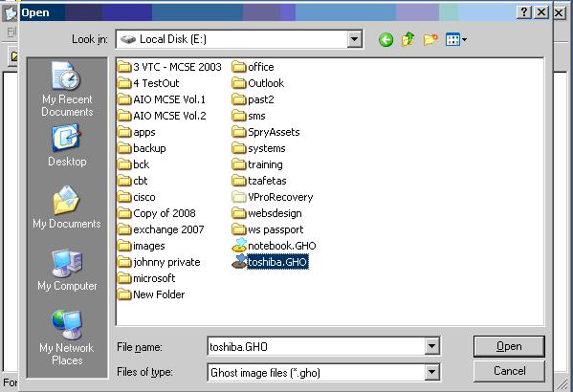Open My Recent Documents in places bar

(x=67, y=89)
